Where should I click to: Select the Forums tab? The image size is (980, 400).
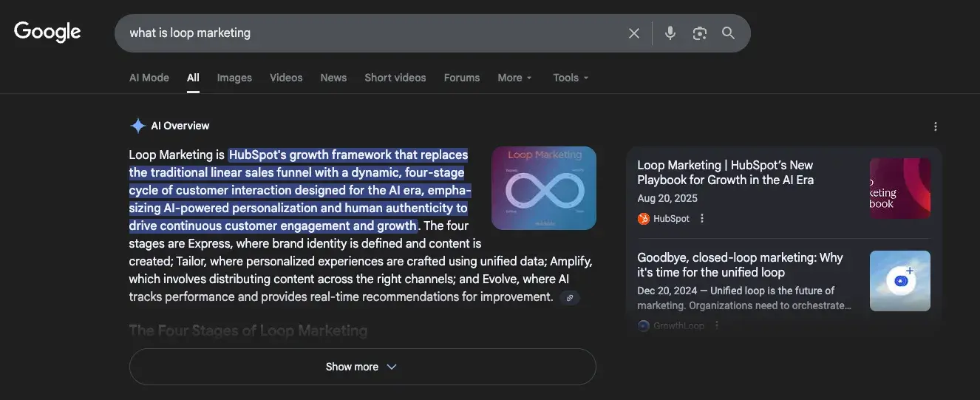(462, 78)
